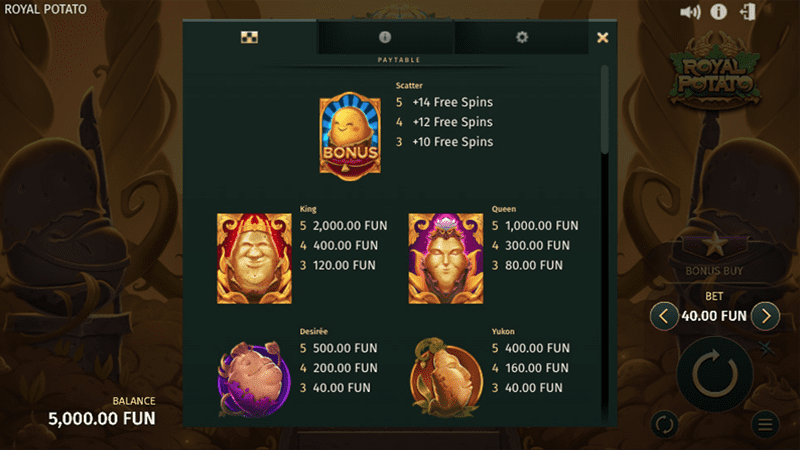Open the game info icon top right
Viewport: 800px width, 450px height.
pos(718,12)
